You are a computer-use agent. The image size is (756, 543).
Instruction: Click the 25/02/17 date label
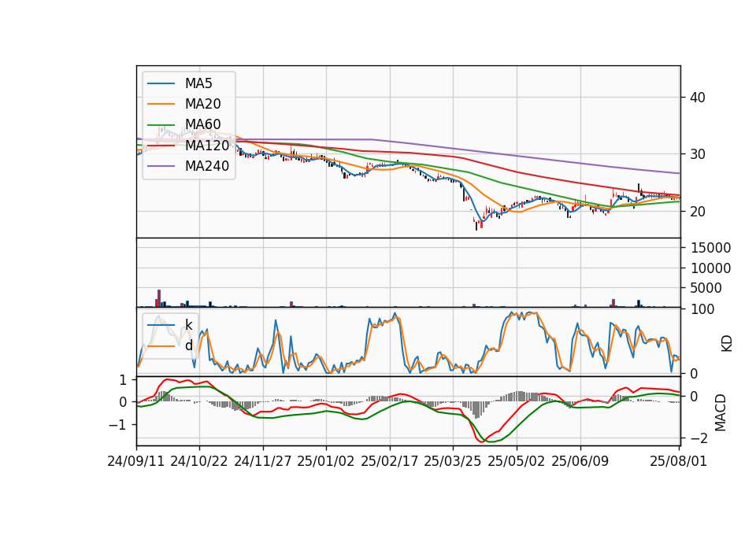click(x=390, y=461)
